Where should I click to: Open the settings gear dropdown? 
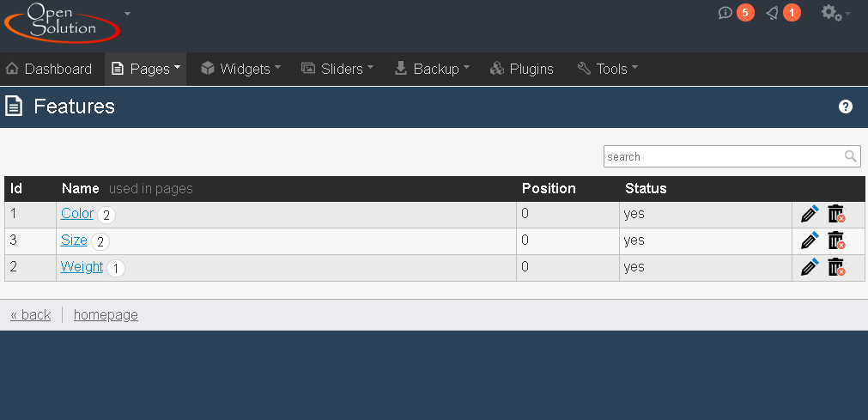[x=835, y=13]
